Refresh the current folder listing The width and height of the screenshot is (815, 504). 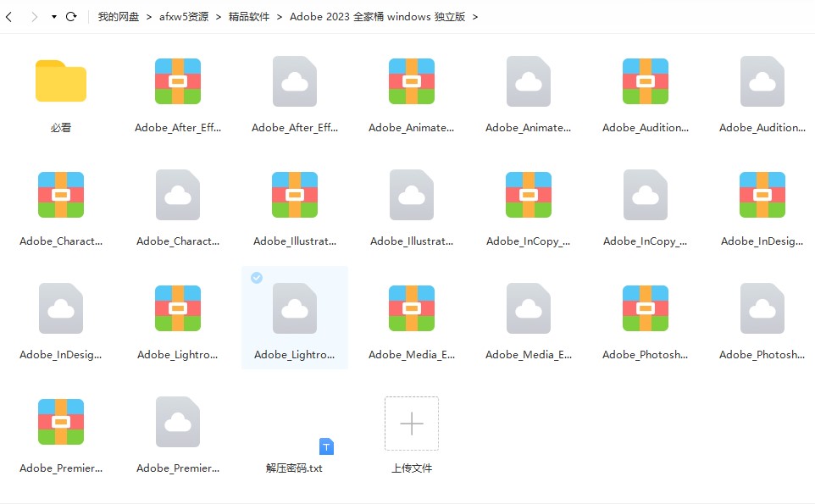(72, 17)
